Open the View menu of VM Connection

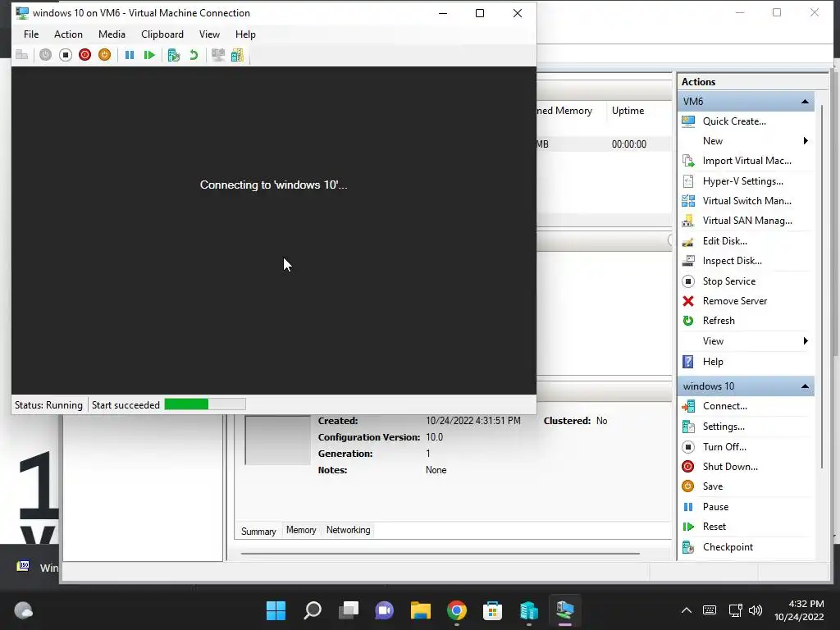[209, 34]
